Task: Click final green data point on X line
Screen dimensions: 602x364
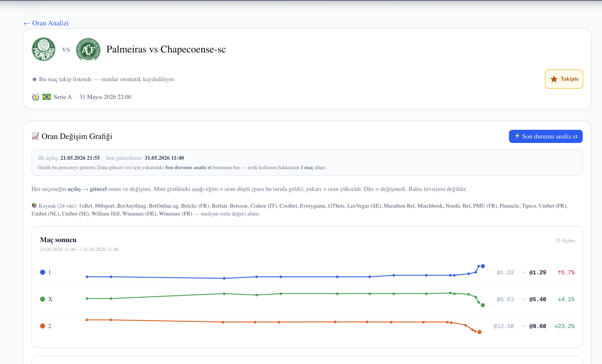Action: (483, 305)
